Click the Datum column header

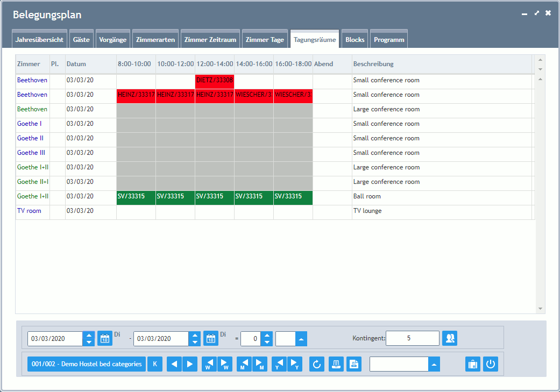pos(91,64)
